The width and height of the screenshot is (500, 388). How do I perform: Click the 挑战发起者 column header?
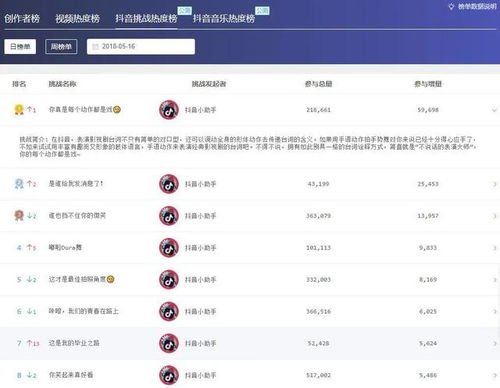[x=209, y=84]
